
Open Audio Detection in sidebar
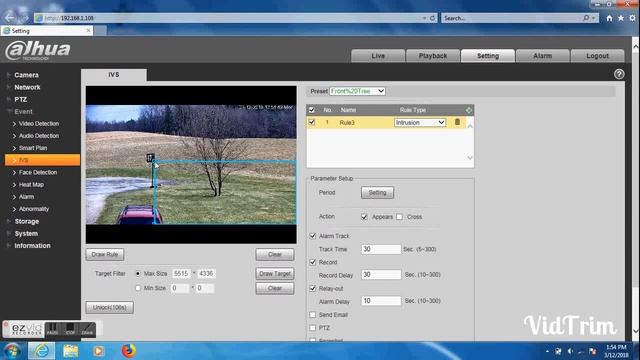click(39, 136)
